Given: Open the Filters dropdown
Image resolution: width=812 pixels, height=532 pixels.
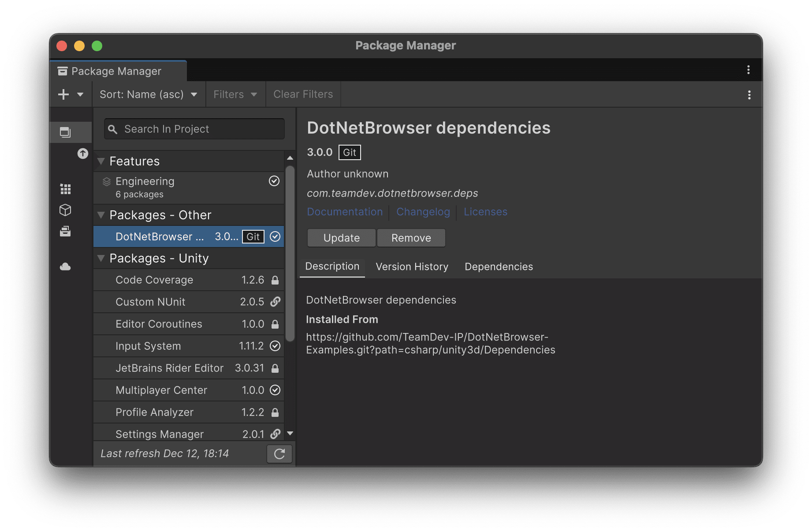Looking at the screenshot, I should tap(235, 94).
